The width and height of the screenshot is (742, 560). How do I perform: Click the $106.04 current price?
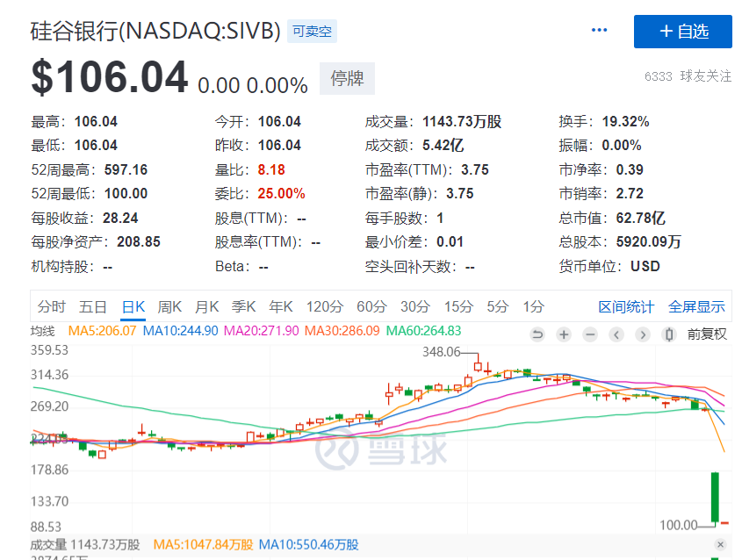(110, 77)
